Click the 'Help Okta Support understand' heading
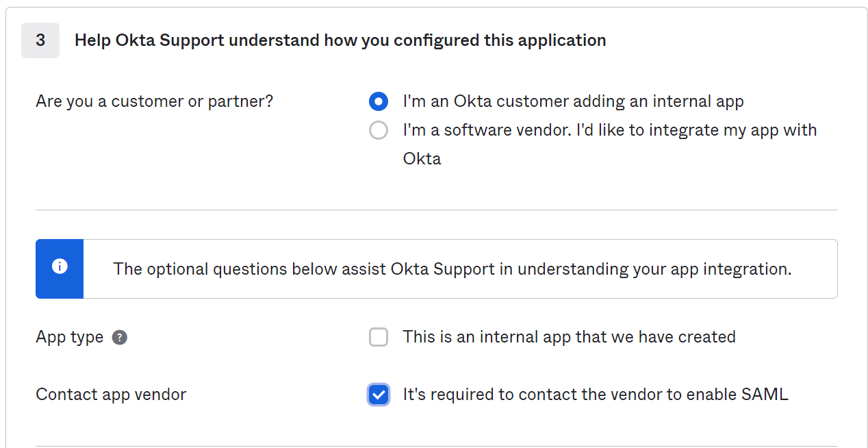The height and width of the screenshot is (448, 868). 340,40
